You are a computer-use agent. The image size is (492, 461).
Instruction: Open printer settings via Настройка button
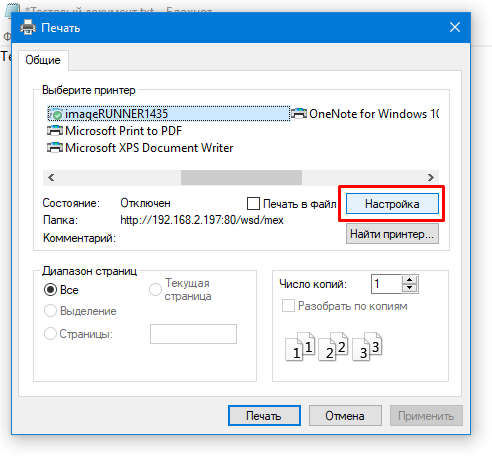[392, 204]
